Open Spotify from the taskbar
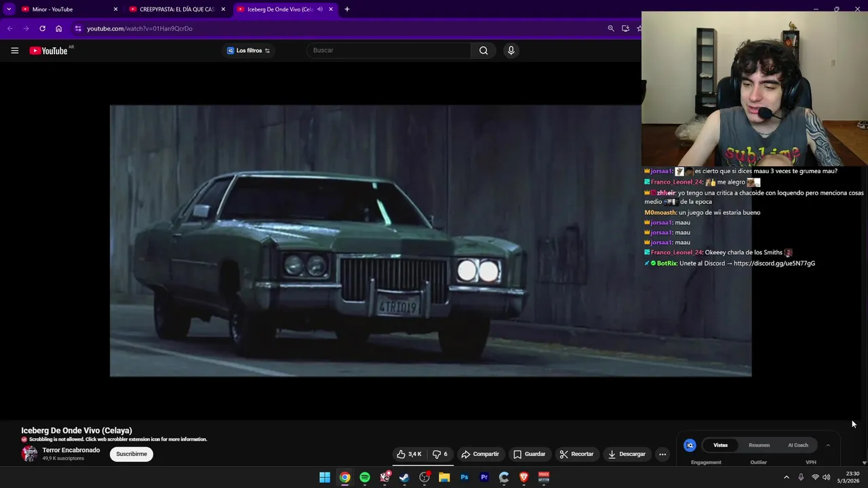Screen dimensions: 868x488 click(365, 477)
